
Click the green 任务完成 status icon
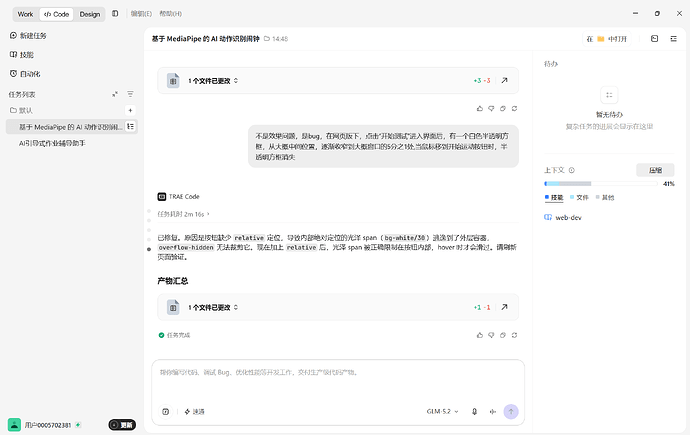[161, 335]
